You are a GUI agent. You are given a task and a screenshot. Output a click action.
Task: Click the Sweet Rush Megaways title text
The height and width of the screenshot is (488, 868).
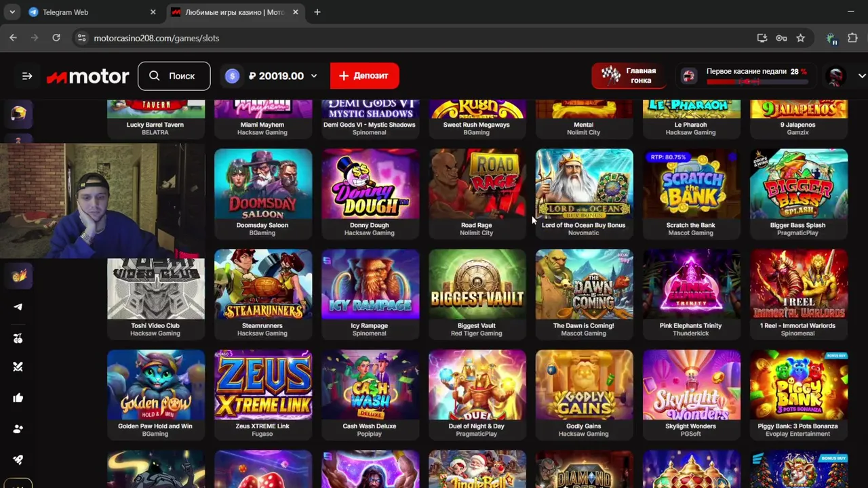tap(477, 125)
